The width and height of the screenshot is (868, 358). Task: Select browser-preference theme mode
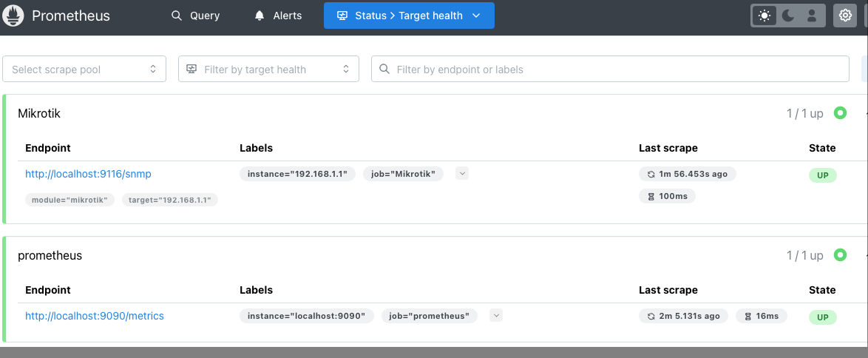(x=812, y=16)
